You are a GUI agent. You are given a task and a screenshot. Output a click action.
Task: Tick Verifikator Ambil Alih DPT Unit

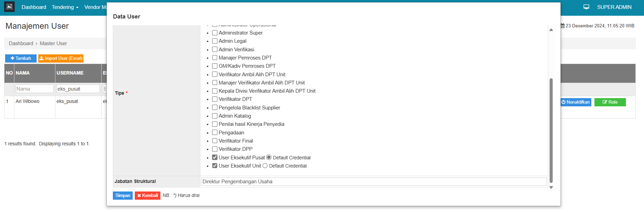click(x=215, y=74)
